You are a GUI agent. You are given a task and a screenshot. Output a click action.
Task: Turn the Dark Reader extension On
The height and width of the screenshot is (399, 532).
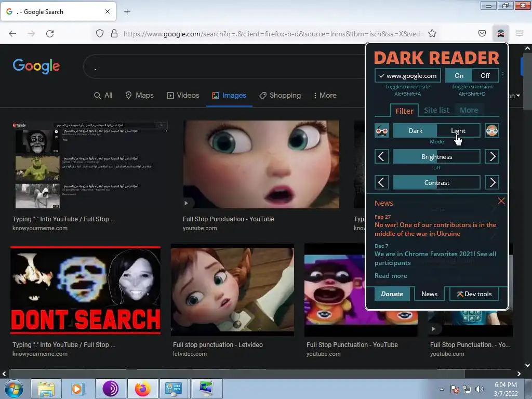click(459, 75)
